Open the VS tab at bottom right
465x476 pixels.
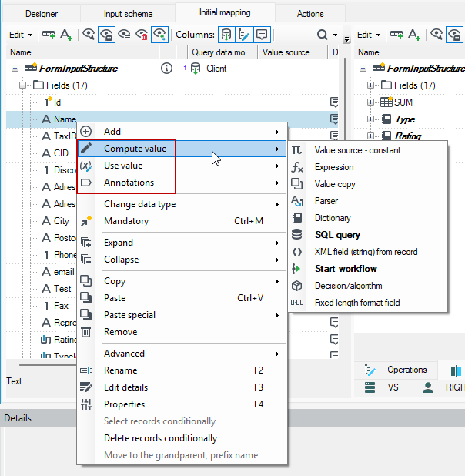[x=382, y=387]
